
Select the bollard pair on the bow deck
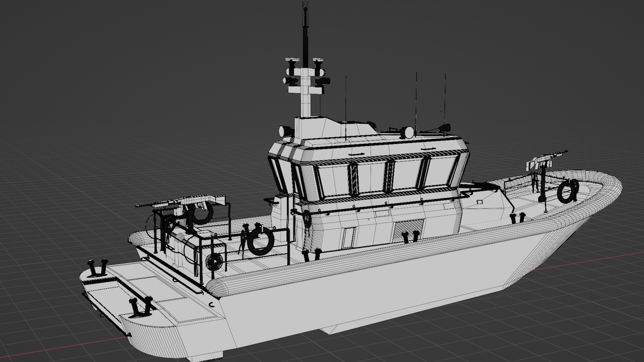tap(518, 218)
